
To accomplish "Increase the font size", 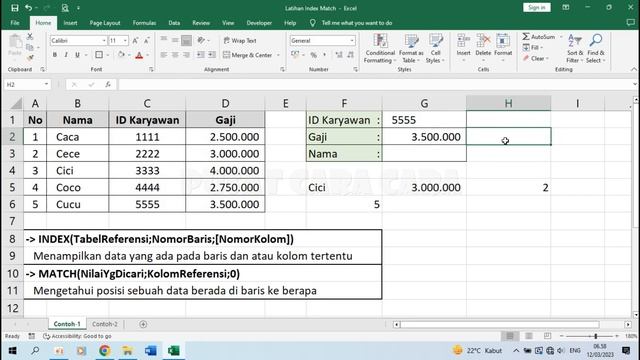I will click(x=135, y=40).
